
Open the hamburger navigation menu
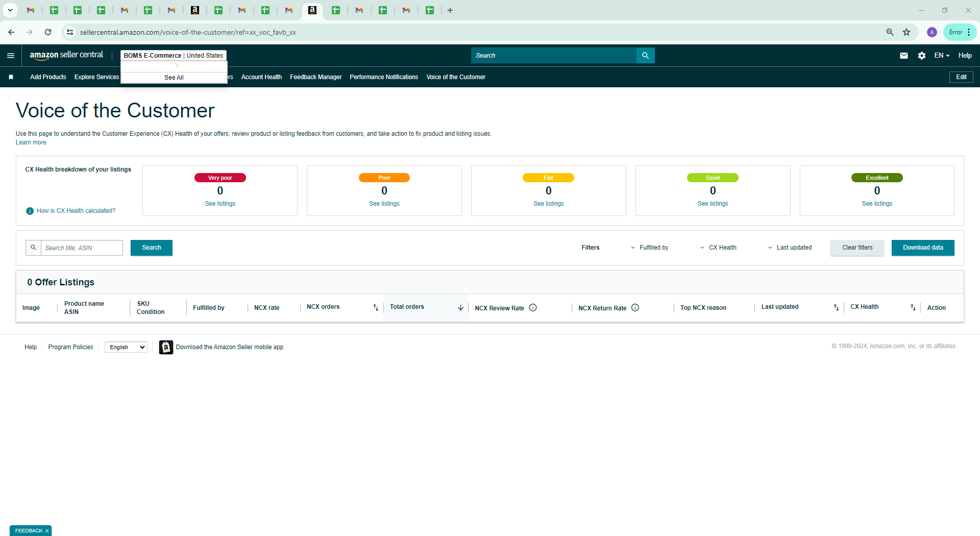11,56
